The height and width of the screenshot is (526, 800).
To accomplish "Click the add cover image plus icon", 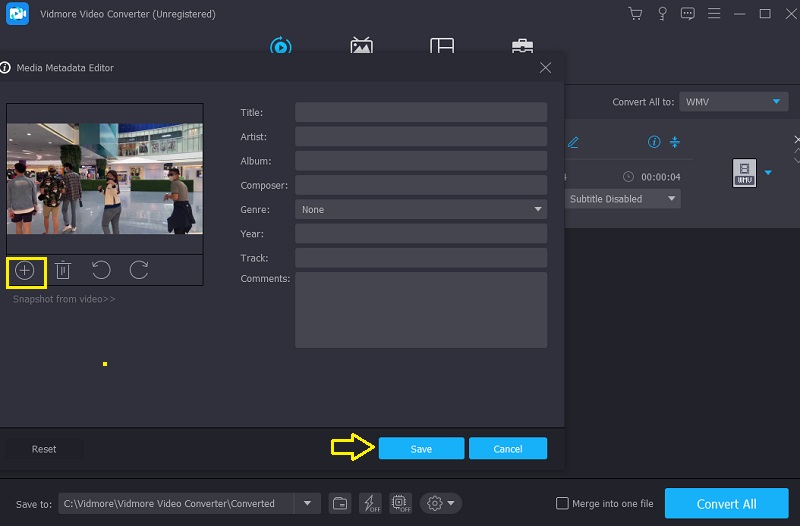I will pyautogui.click(x=25, y=270).
